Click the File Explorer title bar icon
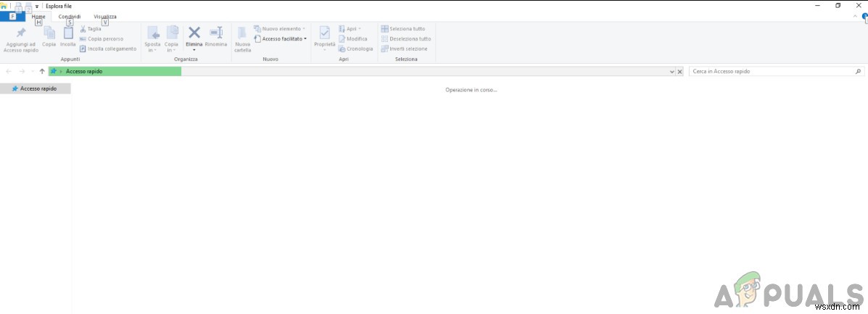The width and height of the screenshot is (868, 314). tap(4, 6)
